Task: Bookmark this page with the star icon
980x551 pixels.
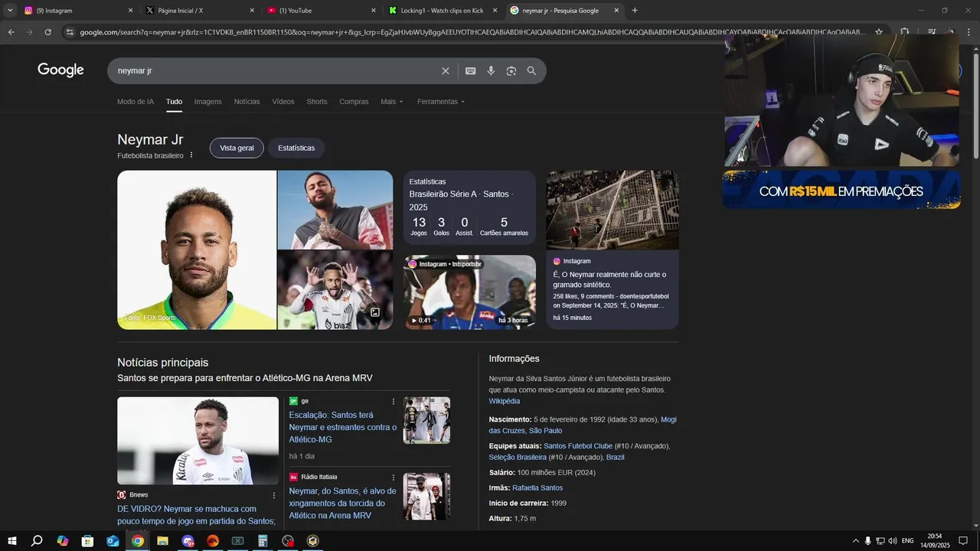Action: 879,32
